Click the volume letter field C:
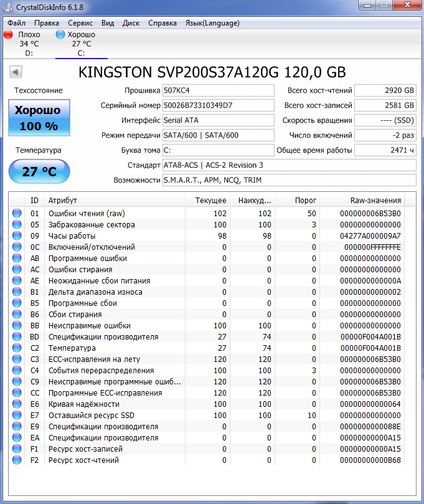The width and height of the screenshot is (424, 504). tap(218, 150)
